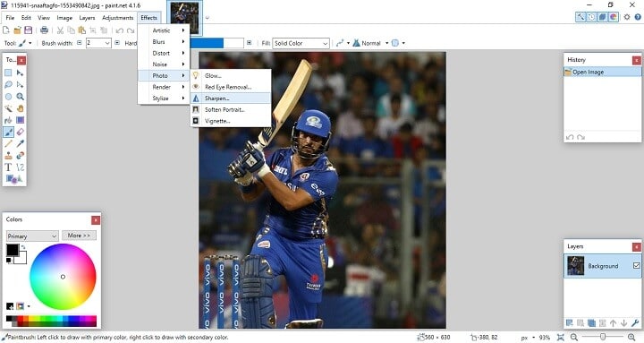The image size is (644, 343).
Task: Select the Color Picker eyedropper tool
Action: [x=20, y=143]
